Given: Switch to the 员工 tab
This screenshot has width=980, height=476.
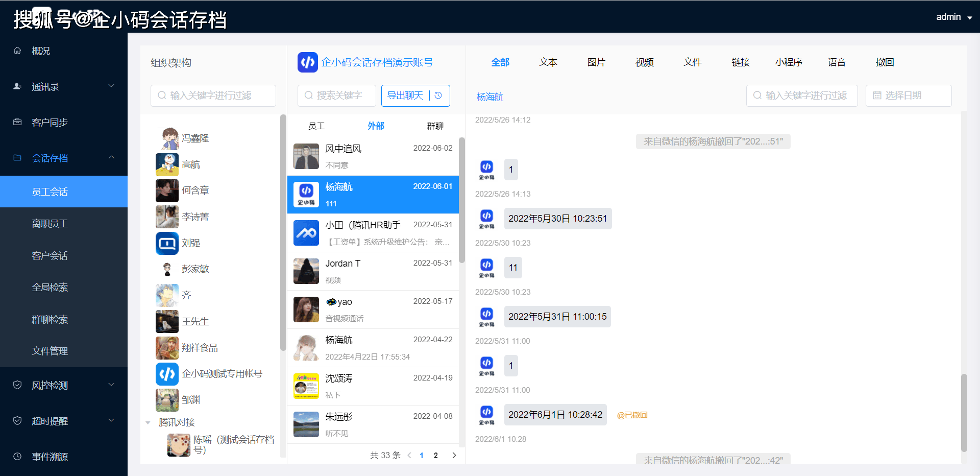Looking at the screenshot, I should pyautogui.click(x=316, y=126).
